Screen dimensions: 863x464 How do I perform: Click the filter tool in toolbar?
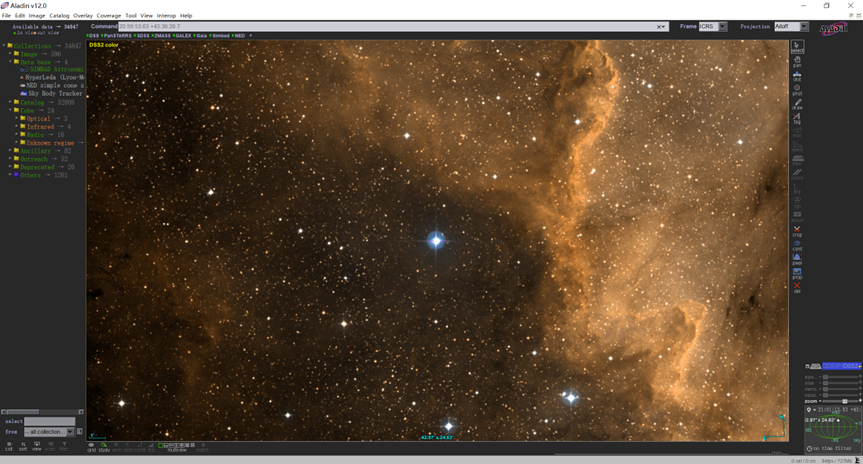point(797,160)
